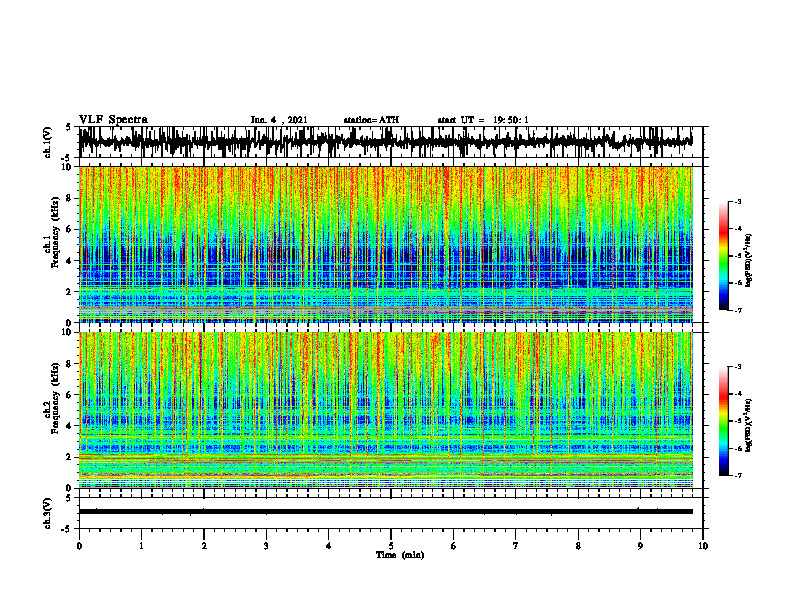The height and width of the screenshot is (612, 792).
Task: Click the ch.1 spectrogram panel
Action: point(386,244)
